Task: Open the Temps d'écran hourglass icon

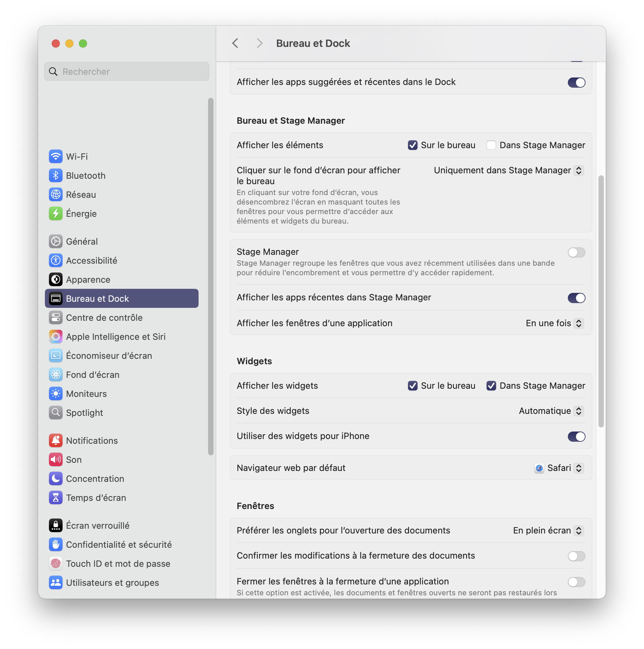Action: point(56,498)
